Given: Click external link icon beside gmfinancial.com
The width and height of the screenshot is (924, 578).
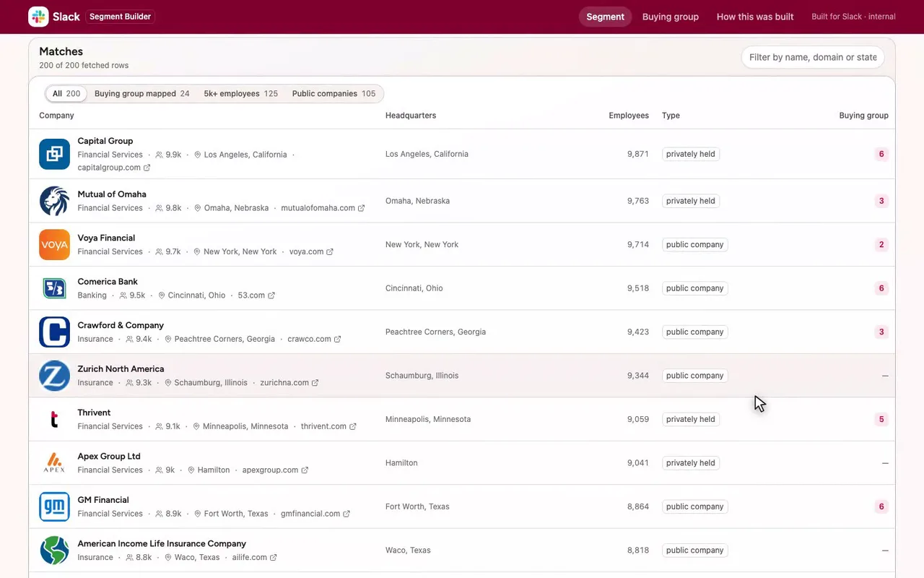Looking at the screenshot, I should [x=346, y=514].
